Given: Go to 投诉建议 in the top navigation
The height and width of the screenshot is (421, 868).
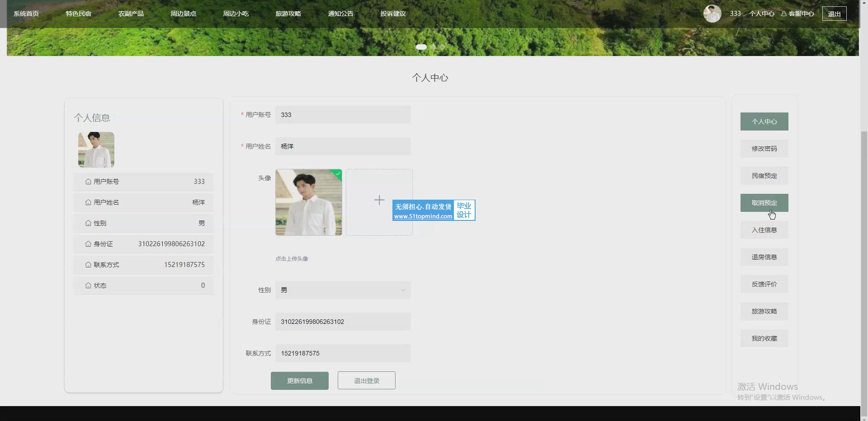Looking at the screenshot, I should [x=393, y=14].
